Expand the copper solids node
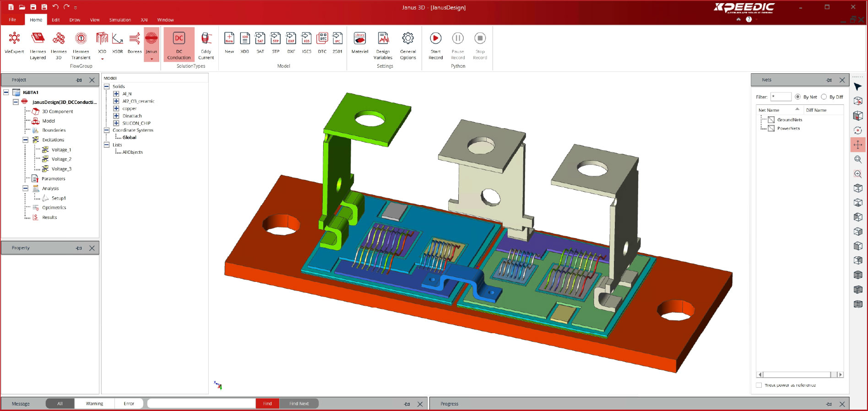Viewport: 868px width, 411px height. tap(116, 108)
